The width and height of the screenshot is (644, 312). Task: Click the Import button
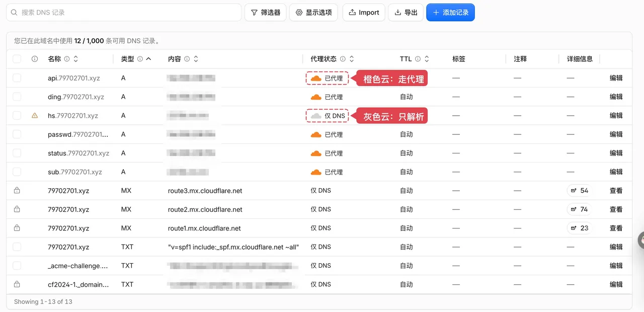[x=364, y=13]
